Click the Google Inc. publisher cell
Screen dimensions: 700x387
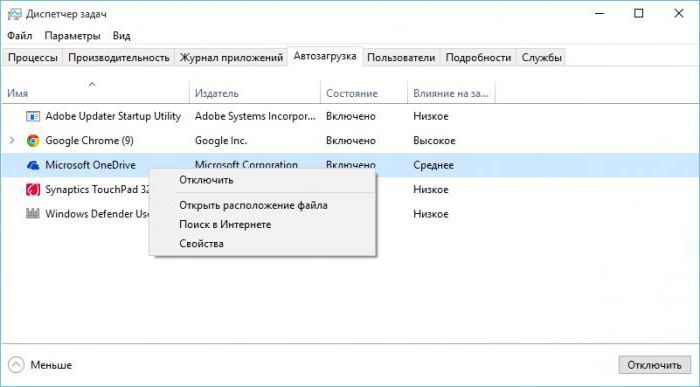221,141
